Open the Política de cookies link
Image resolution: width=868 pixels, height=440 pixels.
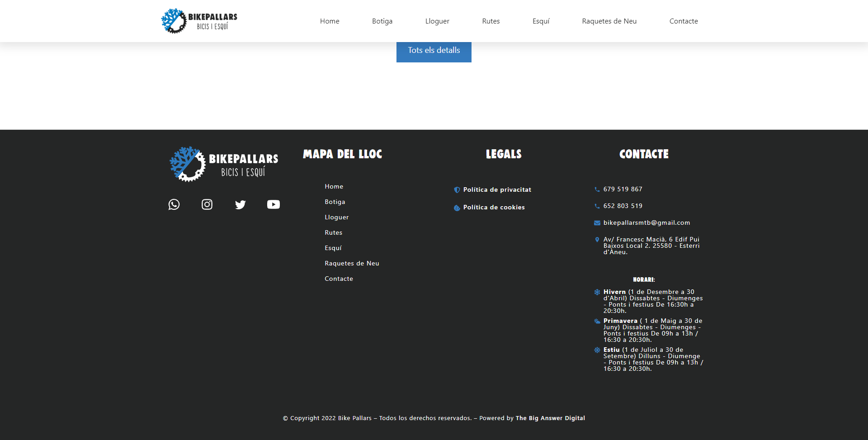point(494,208)
